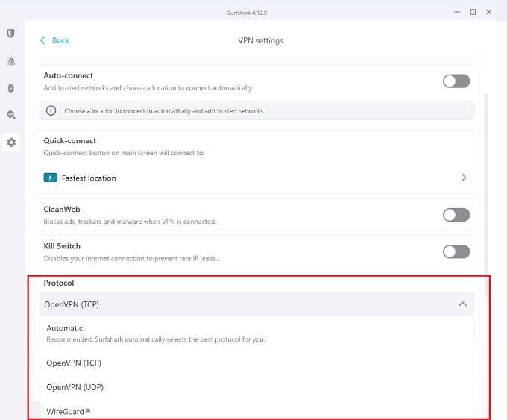Minimize the Surfshark window
The image size is (507, 420).
457,12
